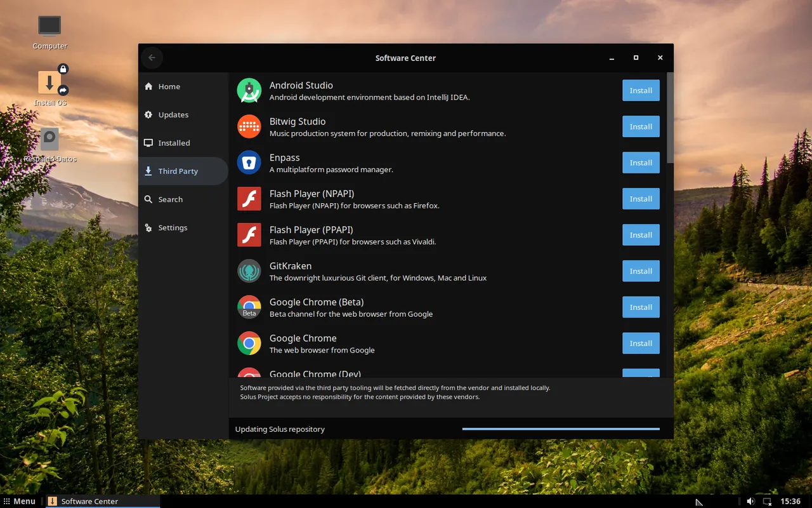
Task: Click 'The web browser from Google' description
Action: click(x=322, y=351)
